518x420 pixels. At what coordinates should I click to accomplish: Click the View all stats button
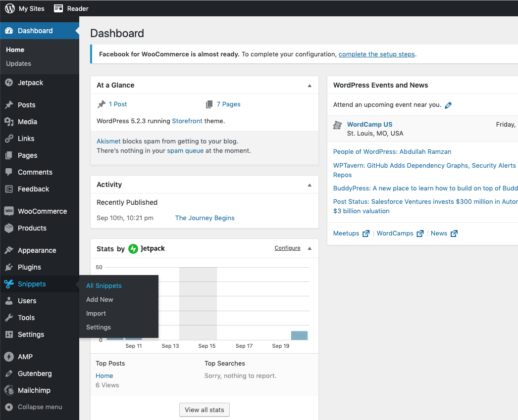pos(205,410)
